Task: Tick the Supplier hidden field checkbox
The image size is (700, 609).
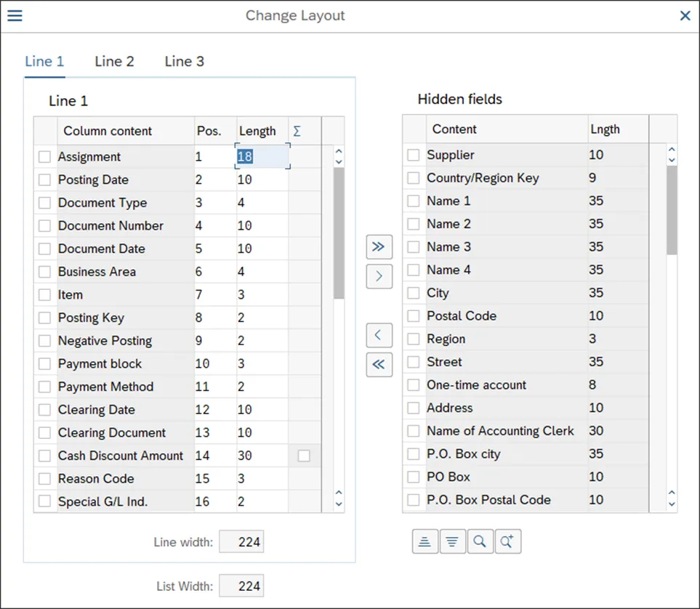Action: coord(414,155)
